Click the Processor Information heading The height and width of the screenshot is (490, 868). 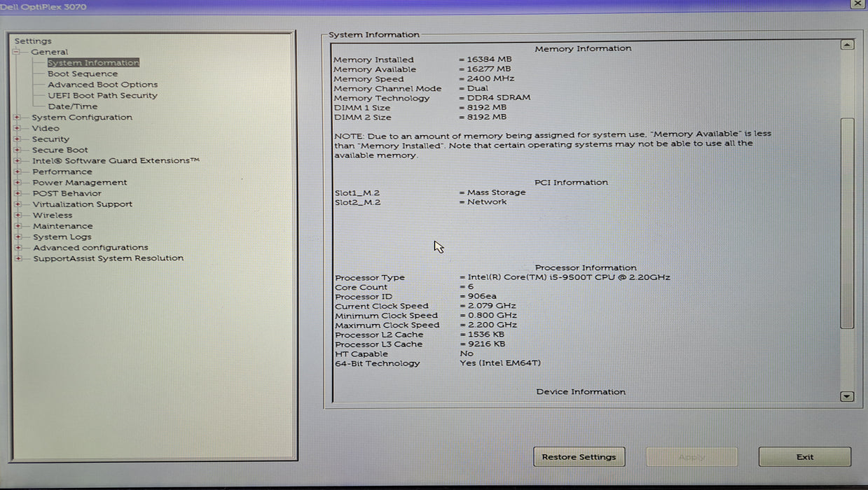pos(586,268)
